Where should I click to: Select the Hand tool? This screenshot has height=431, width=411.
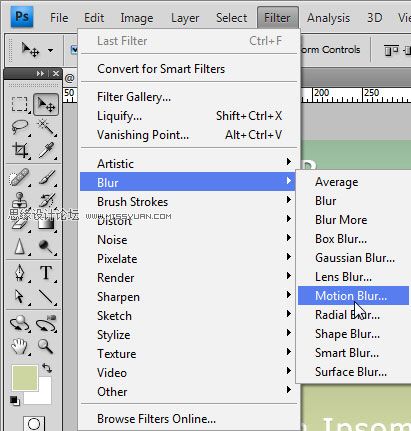point(20,346)
